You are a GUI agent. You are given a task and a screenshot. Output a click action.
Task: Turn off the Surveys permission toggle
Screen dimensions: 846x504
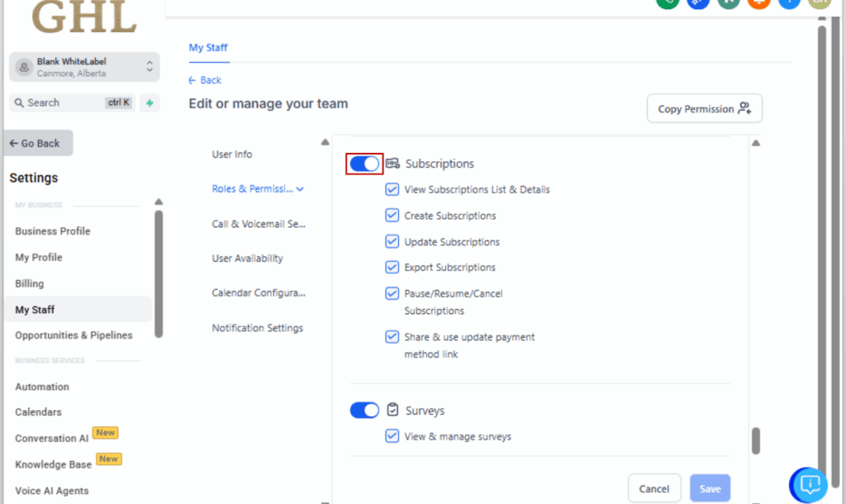(x=364, y=410)
